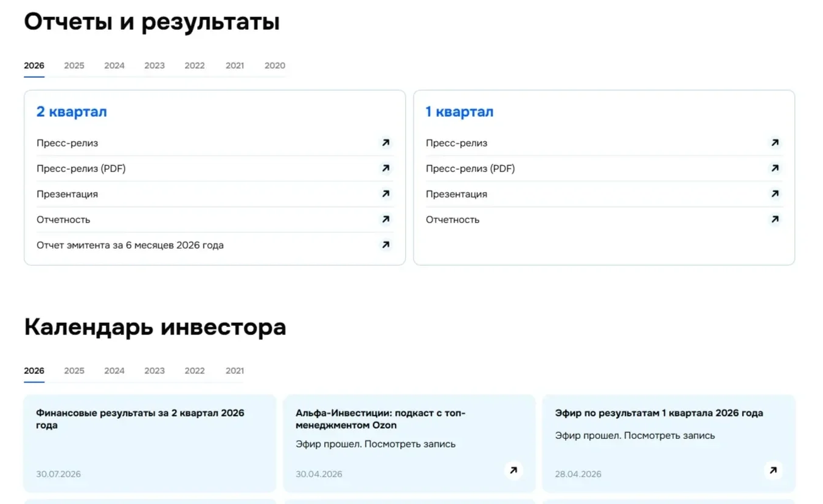This screenshot has height=504, width=823.
Task: Click Финансовые результаты за 2 квартал 2026 card title
Action: click(140, 419)
